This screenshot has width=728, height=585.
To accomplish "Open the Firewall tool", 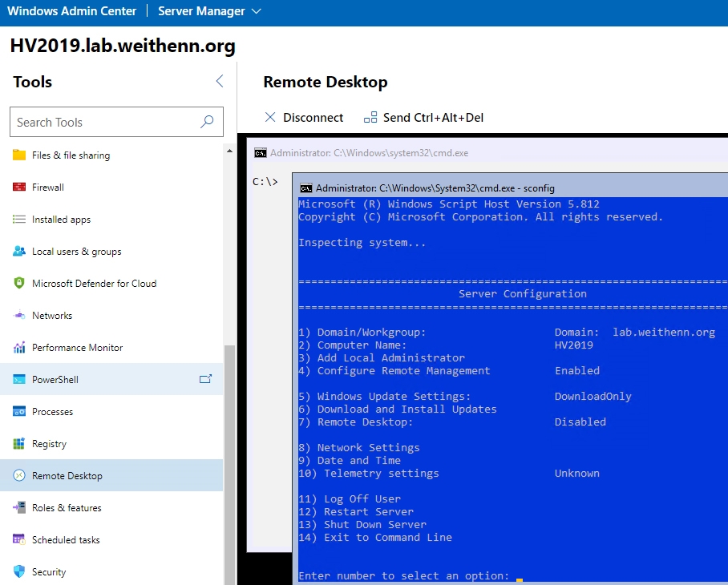I will pyautogui.click(x=111, y=187).
